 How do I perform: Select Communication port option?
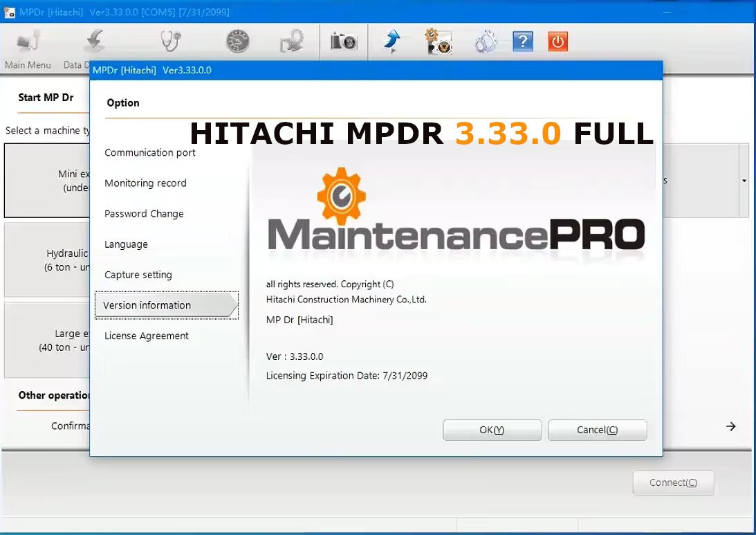[150, 152]
